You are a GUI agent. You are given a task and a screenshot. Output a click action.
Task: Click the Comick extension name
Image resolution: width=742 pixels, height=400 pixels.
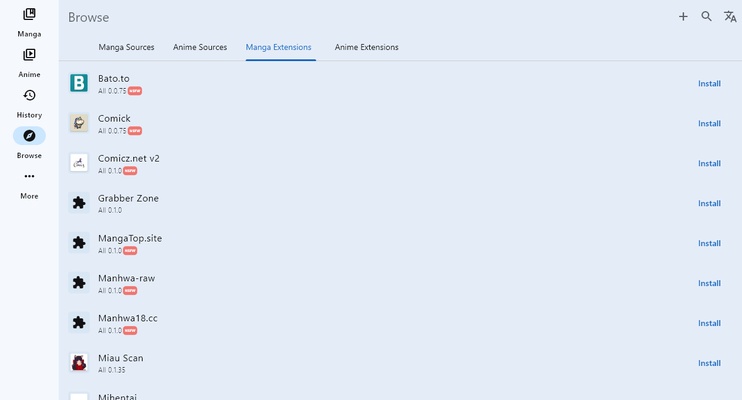point(114,118)
